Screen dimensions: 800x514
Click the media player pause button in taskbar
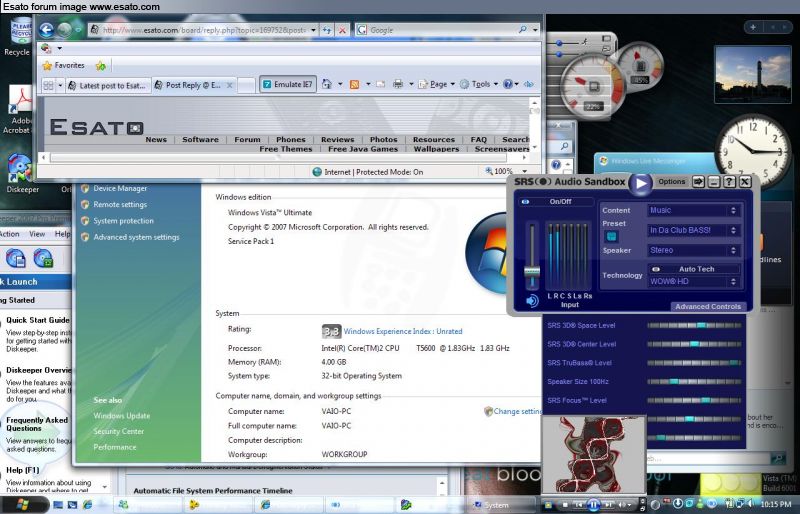pyautogui.click(x=593, y=505)
